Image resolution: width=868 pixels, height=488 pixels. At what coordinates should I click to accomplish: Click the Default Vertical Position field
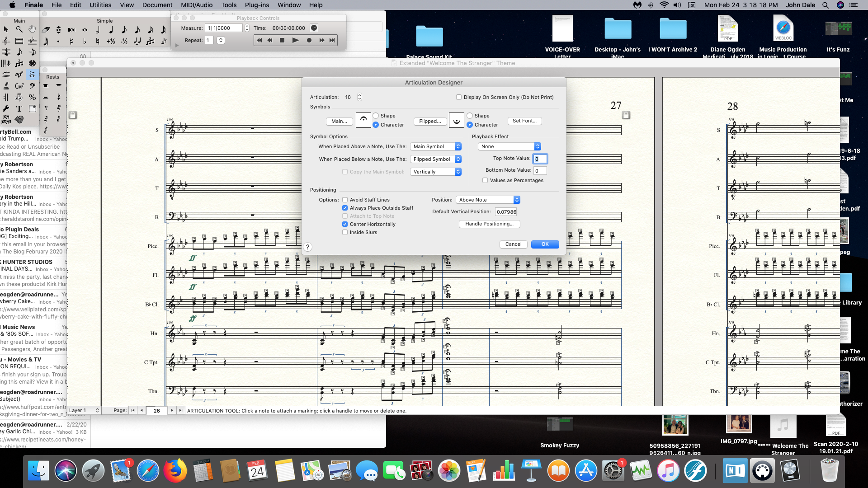point(506,212)
